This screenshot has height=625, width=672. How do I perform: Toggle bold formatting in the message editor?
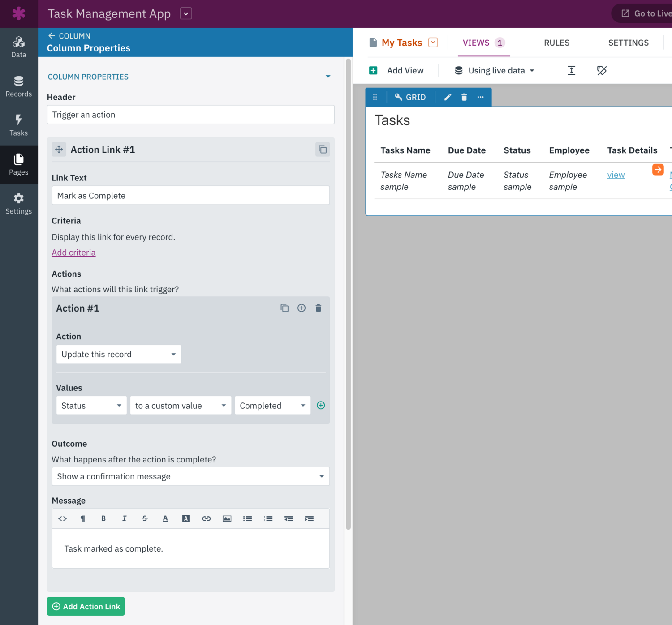(x=103, y=518)
